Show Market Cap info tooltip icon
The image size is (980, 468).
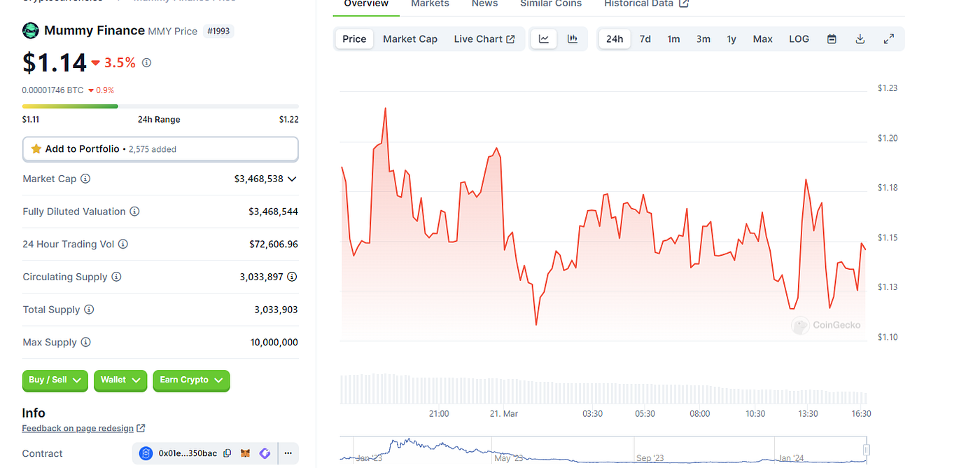coord(85,179)
